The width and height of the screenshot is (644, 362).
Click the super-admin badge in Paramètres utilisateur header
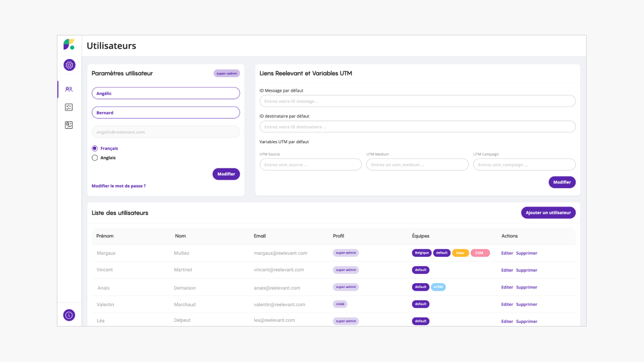(x=226, y=73)
